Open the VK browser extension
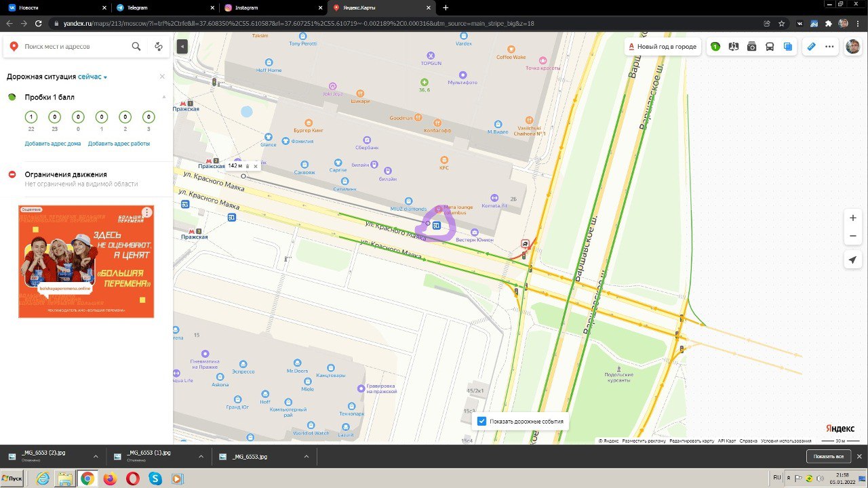 point(800,23)
